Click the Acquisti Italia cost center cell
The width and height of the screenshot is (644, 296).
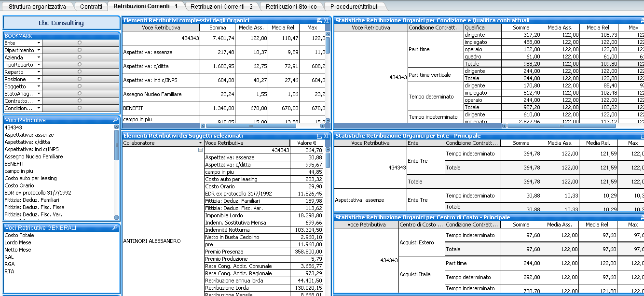pyautogui.click(x=422, y=274)
